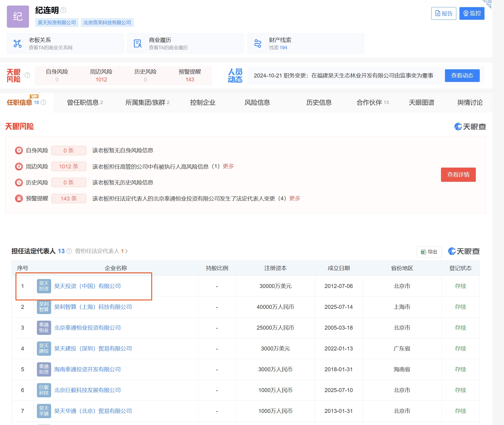Switch to 历史信息 tab

coord(319,102)
